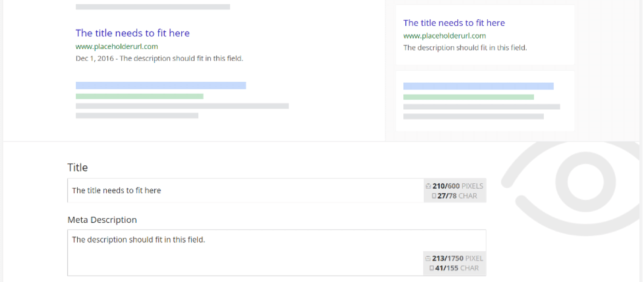
Task: Open the mobile preview title link
Action: tap(454, 23)
